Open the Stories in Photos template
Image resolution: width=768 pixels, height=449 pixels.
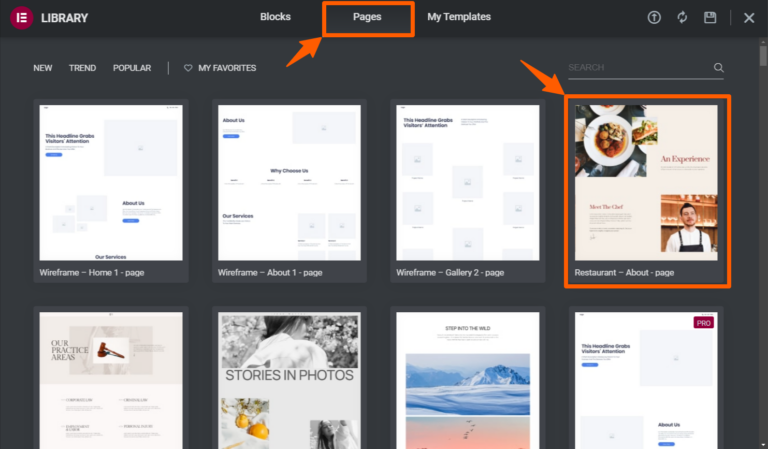click(x=289, y=380)
